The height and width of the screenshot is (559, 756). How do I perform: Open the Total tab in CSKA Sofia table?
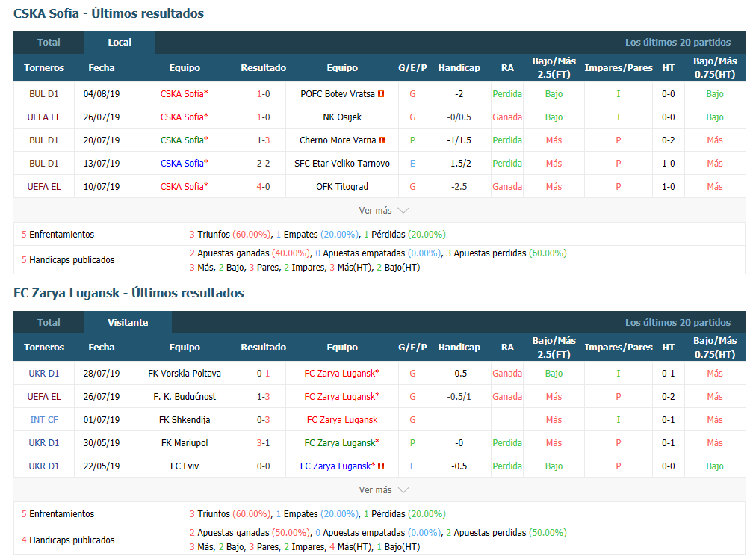[x=49, y=43]
